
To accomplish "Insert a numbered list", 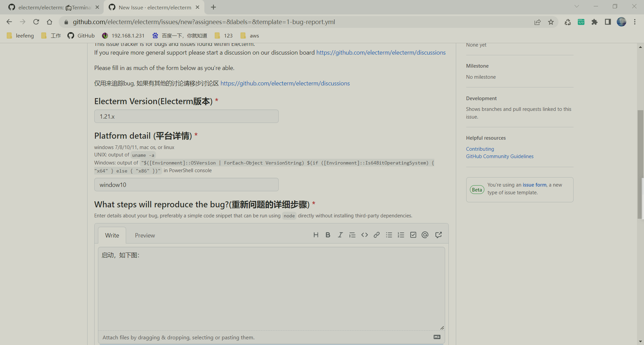I will point(401,235).
